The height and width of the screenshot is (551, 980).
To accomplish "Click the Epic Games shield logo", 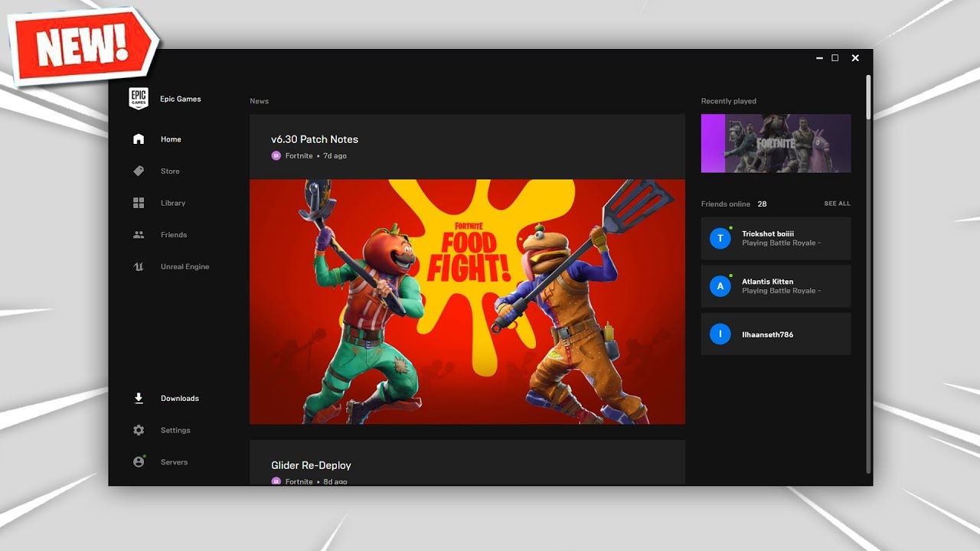I will pos(139,99).
